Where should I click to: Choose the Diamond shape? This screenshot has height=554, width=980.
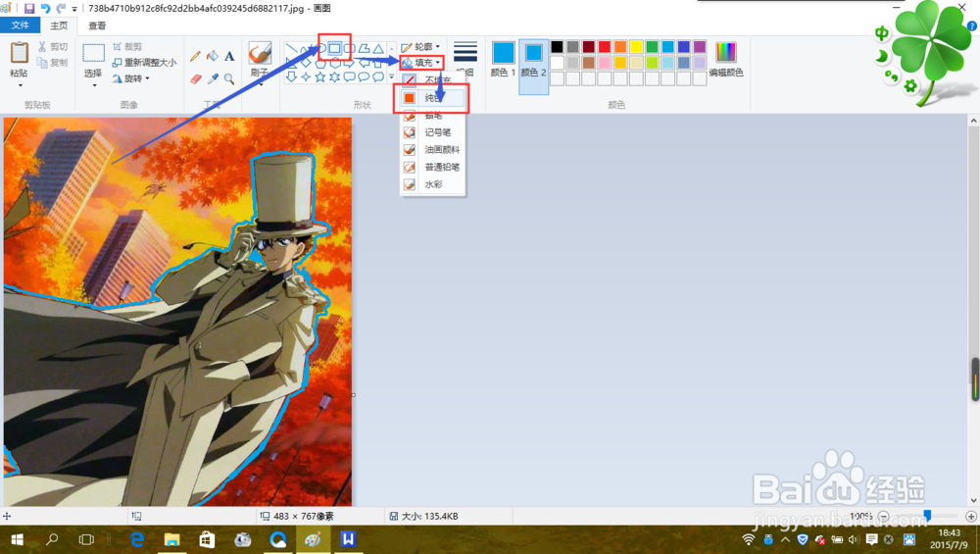click(306, 63)
